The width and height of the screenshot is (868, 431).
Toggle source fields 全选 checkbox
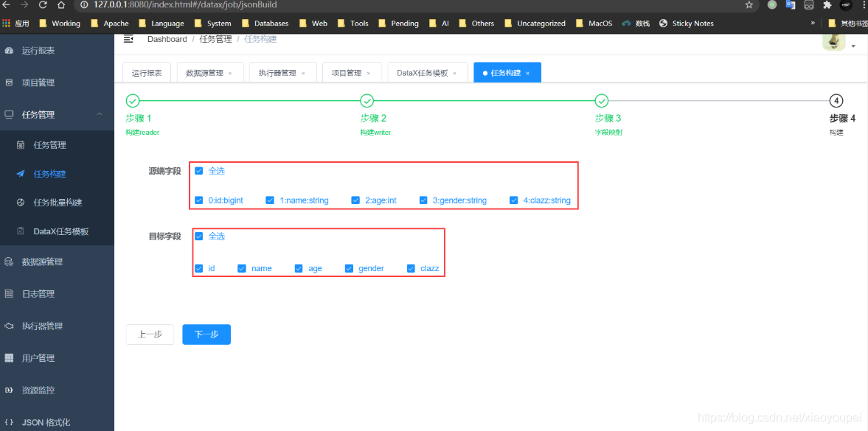198,171
